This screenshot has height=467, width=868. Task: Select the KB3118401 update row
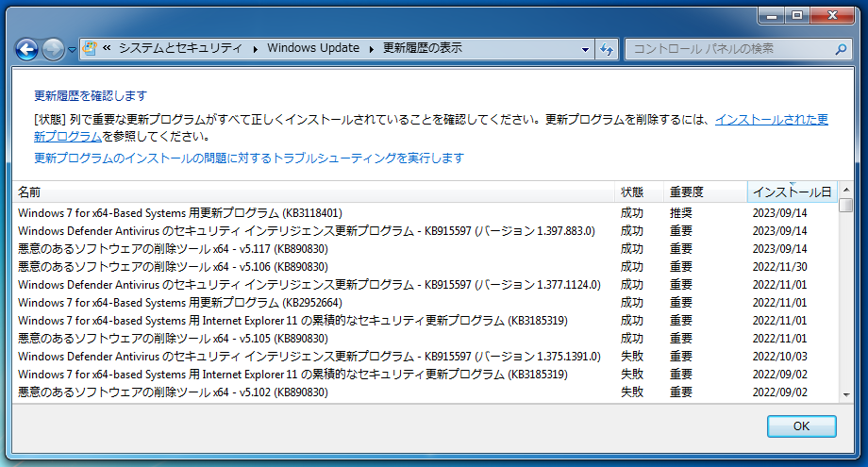(425, 213)
